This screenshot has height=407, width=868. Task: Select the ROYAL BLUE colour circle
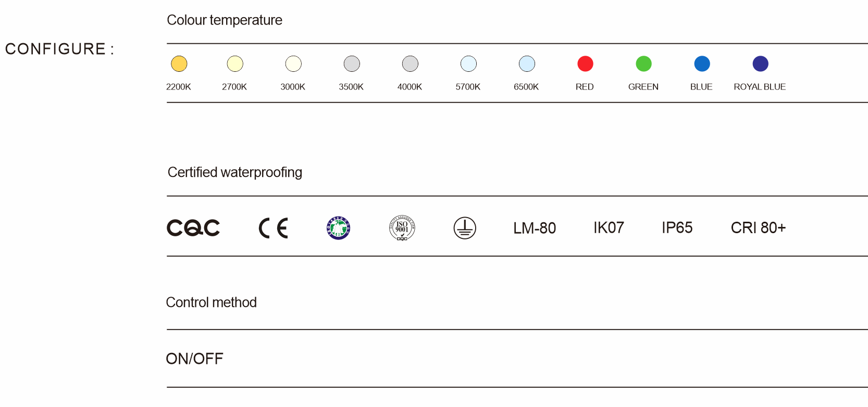pos(760,63)
